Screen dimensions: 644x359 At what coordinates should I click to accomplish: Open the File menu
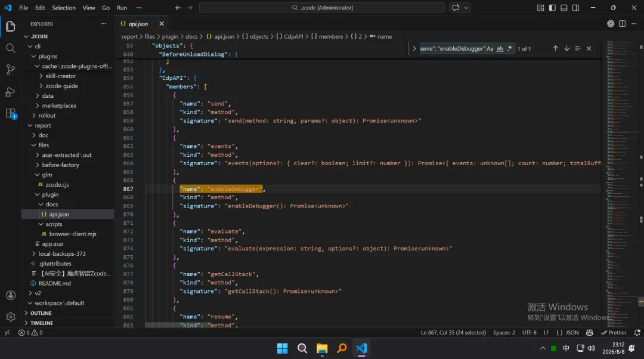[x=24, y=7]
